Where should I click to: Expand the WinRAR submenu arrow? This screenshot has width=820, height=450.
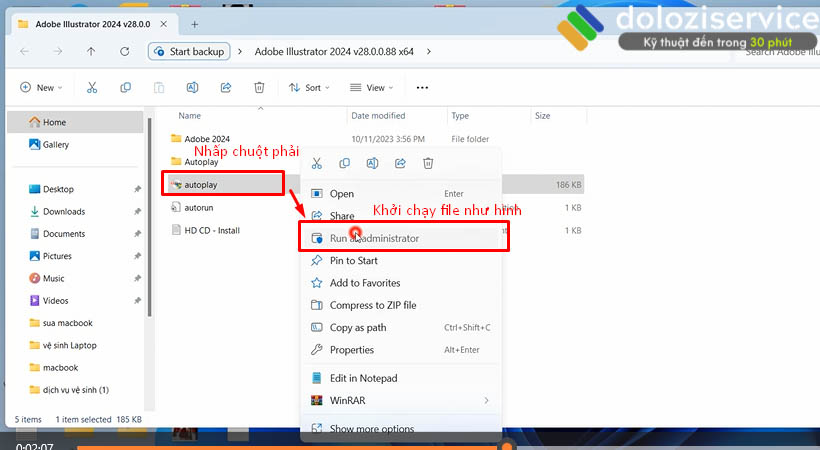[486, 401]
